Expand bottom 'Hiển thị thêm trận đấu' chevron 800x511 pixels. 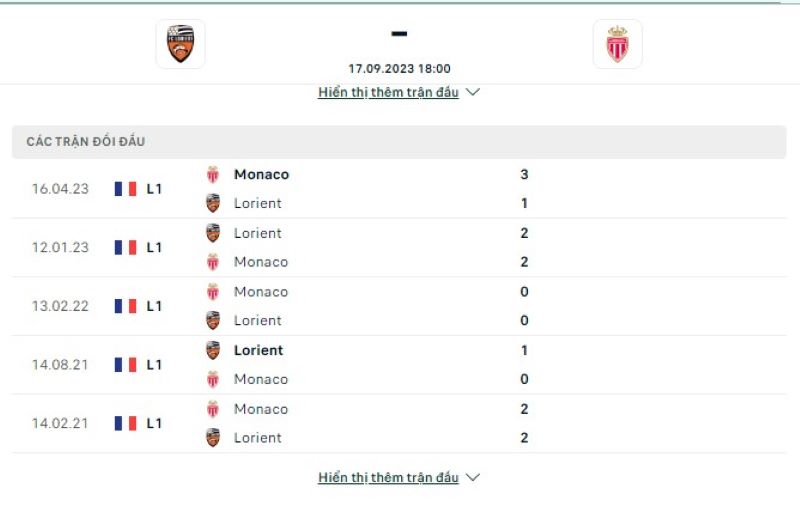[x=473, y=477]
